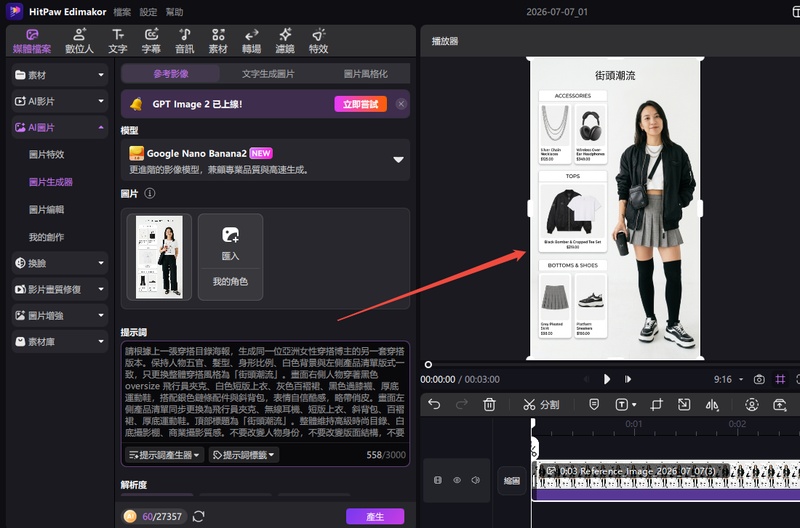Open the 素材 elements panel in top toolbar

click(x=218, y=41)
